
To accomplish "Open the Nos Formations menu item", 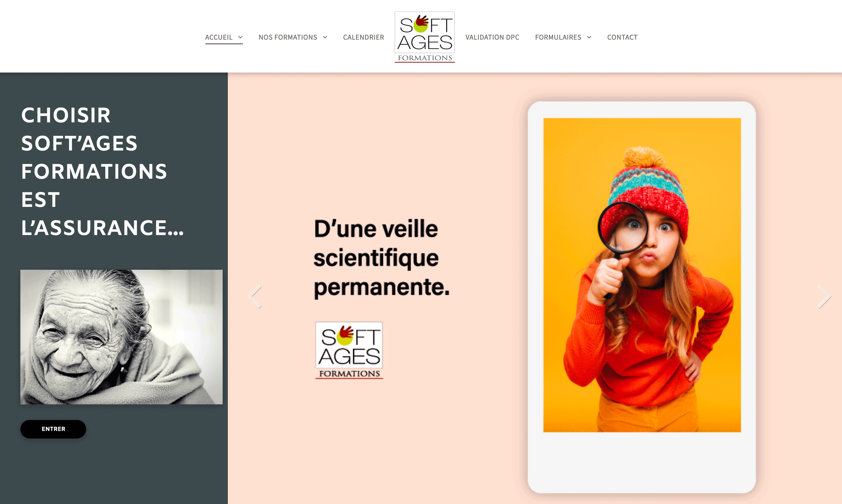I will point(288,37).
